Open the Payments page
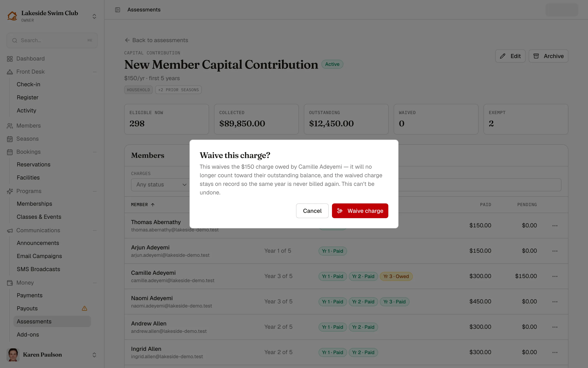This screenshot has width=588, height=368. coord(29,295)
